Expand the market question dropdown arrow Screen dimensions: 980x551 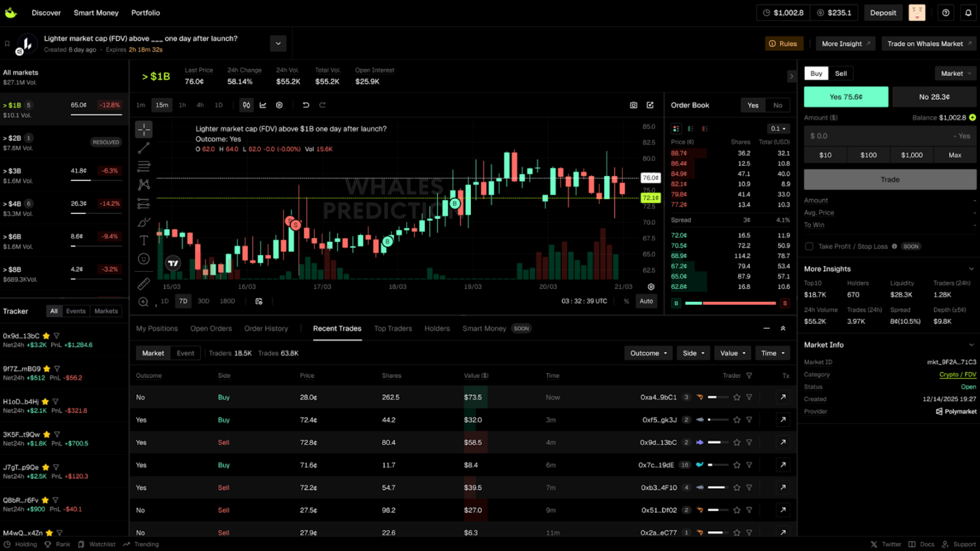(278, 43)
